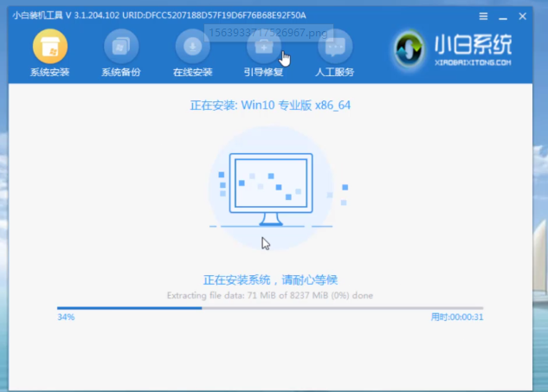Open the hamburger menu in title bar

(483, 16)
